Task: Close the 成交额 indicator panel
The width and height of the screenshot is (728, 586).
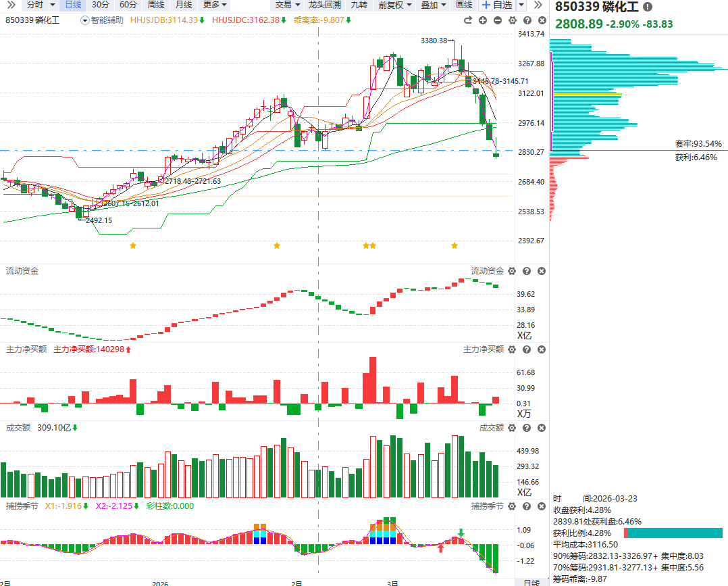Action: pyautogui.click(x=541, y=428)
